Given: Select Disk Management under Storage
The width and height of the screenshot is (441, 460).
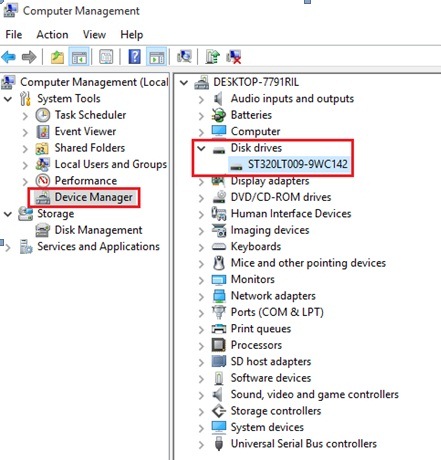Looking at the screenshot, I should tap(98, 230).
